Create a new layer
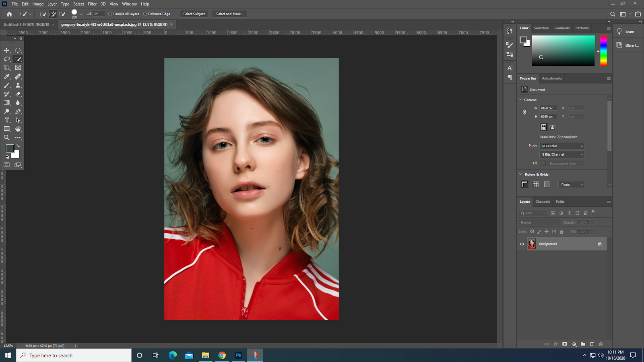 pyautogui.click(x=592, y=344)
